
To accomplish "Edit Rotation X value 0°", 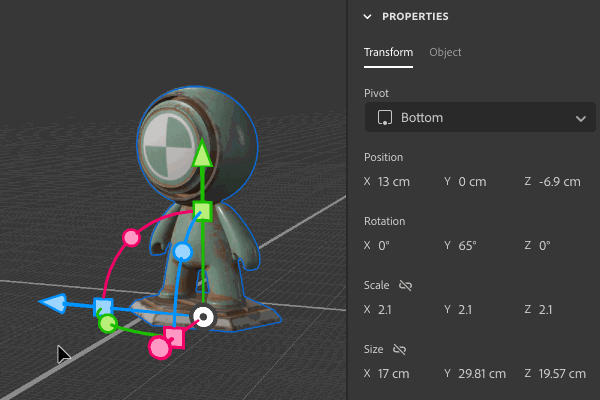I will tap(384, 246).
